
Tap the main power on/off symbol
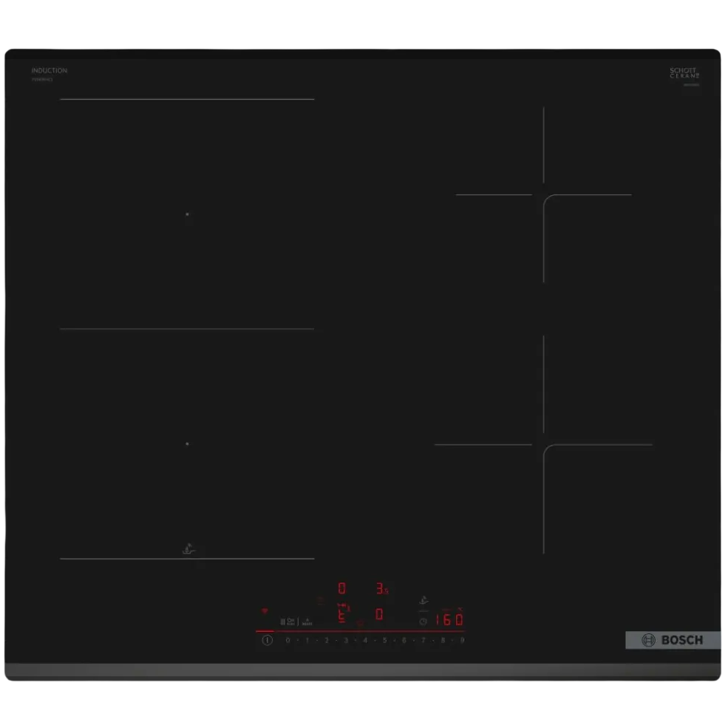coord(267,640)
